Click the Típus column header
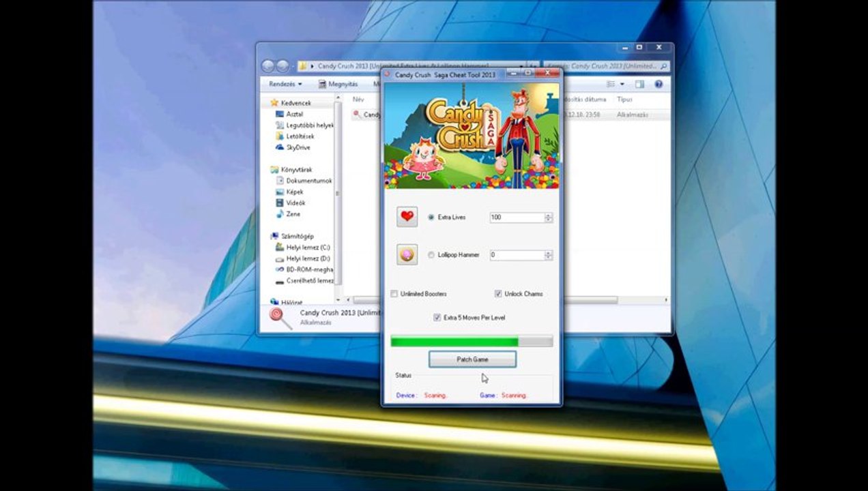The width and height of the screenshot is (868, 491). pyautogui.click(x=624, y=100)
